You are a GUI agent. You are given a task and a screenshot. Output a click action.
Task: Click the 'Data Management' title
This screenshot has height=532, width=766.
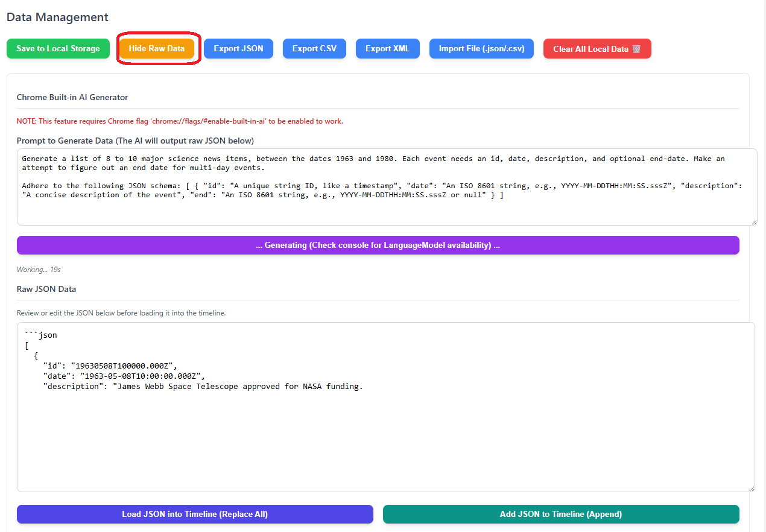[57, 17]
